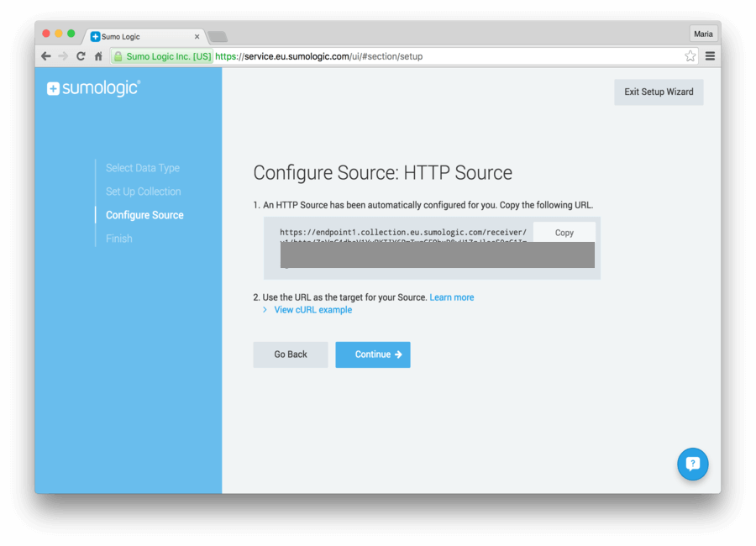Select the Configure Source step
This screenshot has height=546, width=756.
[x=144, y=215]
